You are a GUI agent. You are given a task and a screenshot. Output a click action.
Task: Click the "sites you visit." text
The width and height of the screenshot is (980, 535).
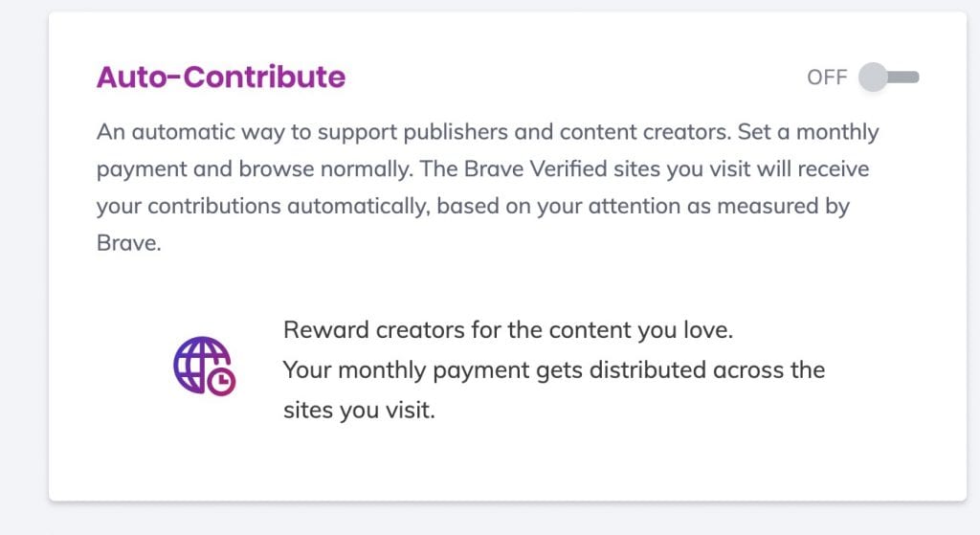tap(359, 410)
